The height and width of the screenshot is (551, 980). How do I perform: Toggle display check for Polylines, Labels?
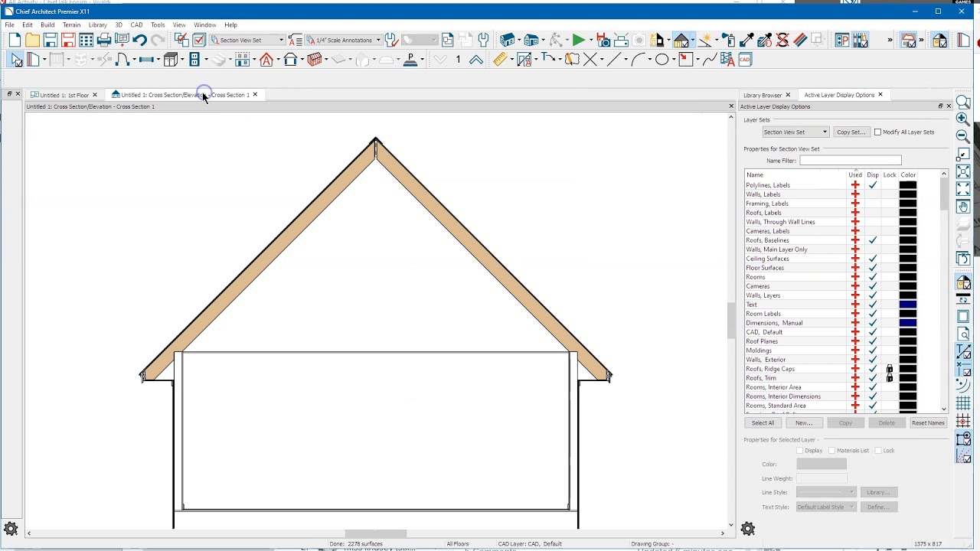pyautogui.click(x=872, y=185)
